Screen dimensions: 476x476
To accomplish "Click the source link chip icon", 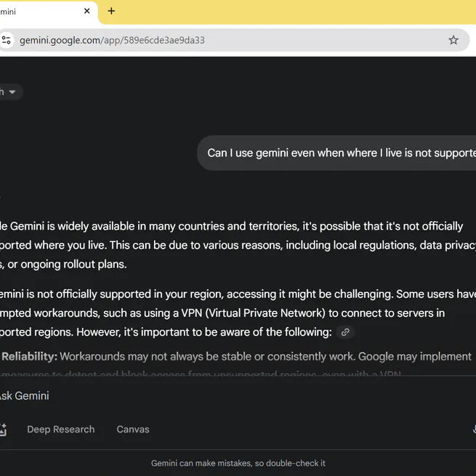I will (345, 332).
